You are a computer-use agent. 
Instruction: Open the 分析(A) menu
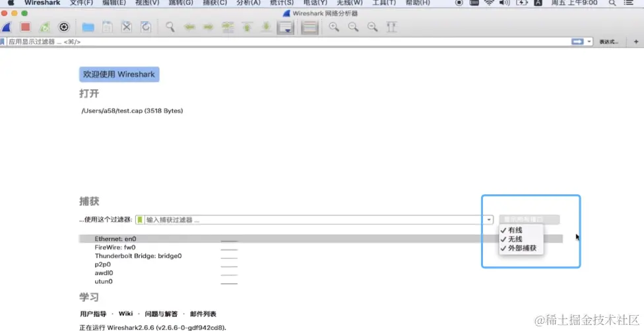tap(249, 3)
